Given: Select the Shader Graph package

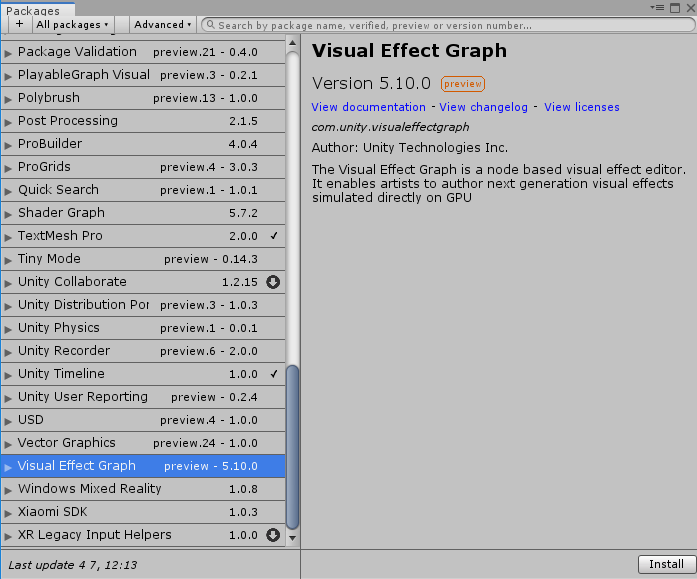Looking at the screenshot, I should coord(143,213).
